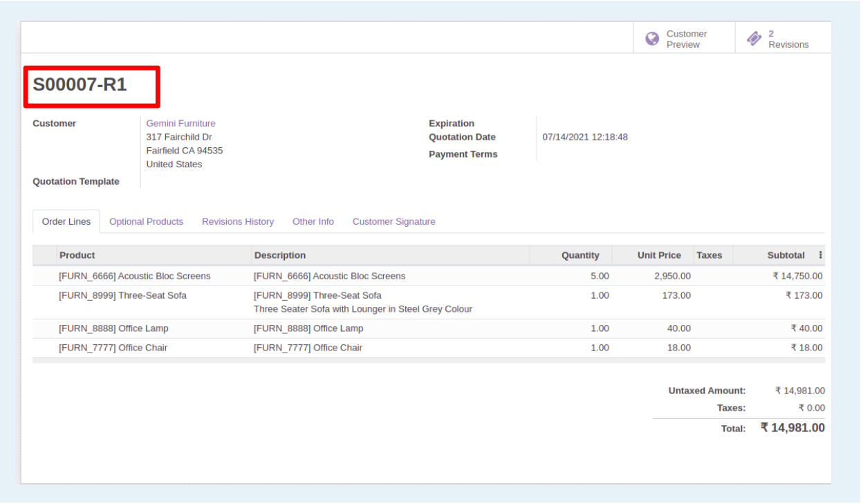Sort by the Description column header
This screenshot has width=863, height=504.
point(391,255)
